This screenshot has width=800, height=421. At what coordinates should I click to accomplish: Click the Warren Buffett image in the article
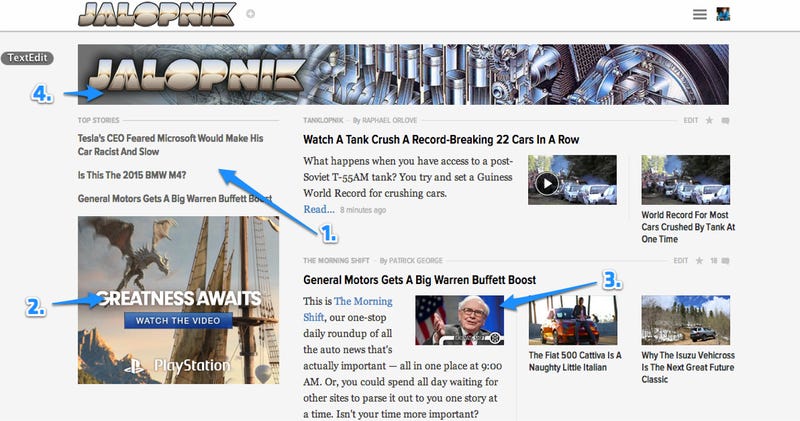[460, 320]
